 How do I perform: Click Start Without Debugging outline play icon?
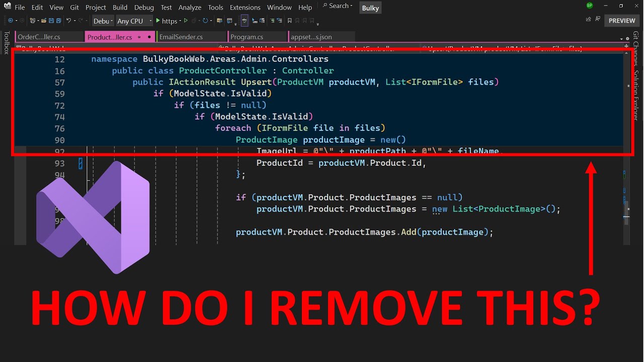point(186,21)
